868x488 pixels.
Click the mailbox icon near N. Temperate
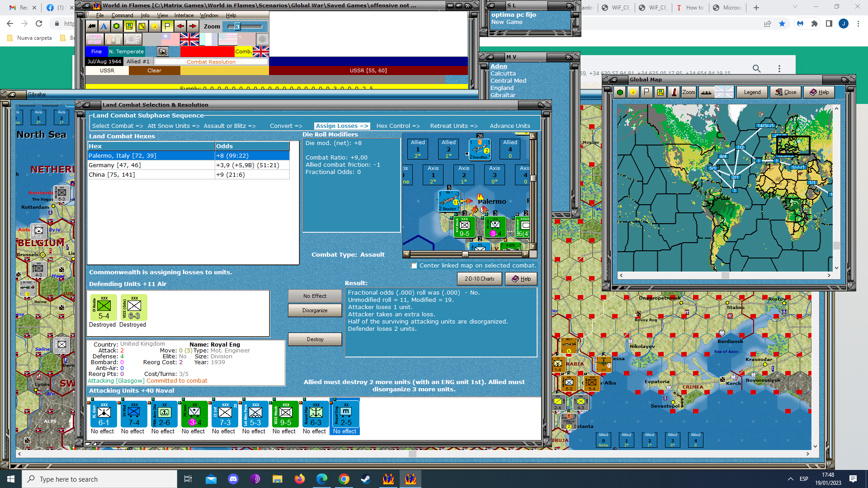tap(163, 52)
